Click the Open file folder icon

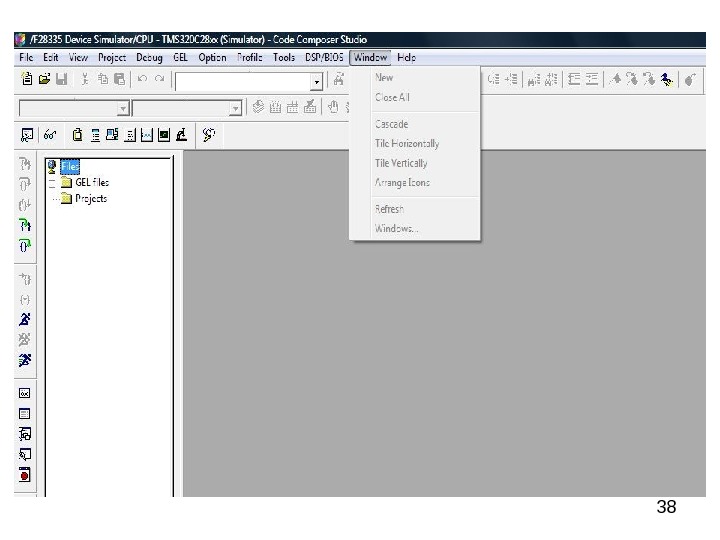click(45, 79)
